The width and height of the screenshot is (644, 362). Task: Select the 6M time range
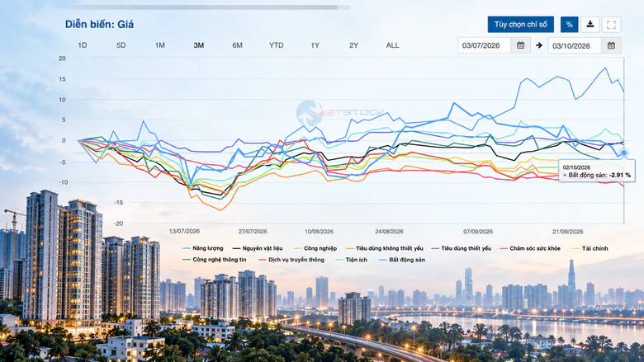point(238,45)
